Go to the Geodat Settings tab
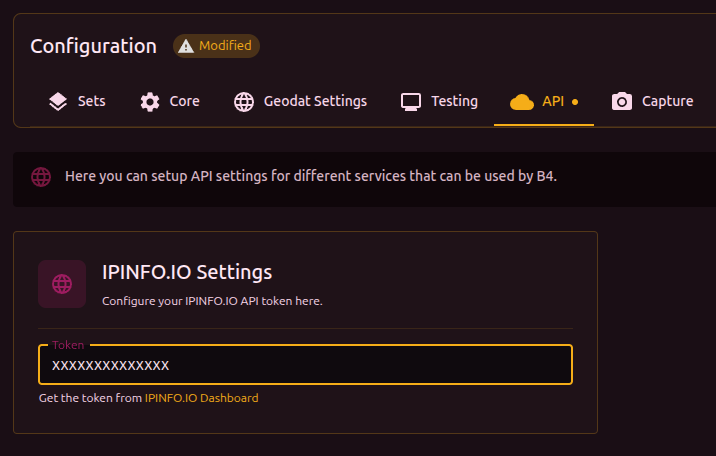The image size is (716, 456). pyautogui.click(x=315, y=101)
